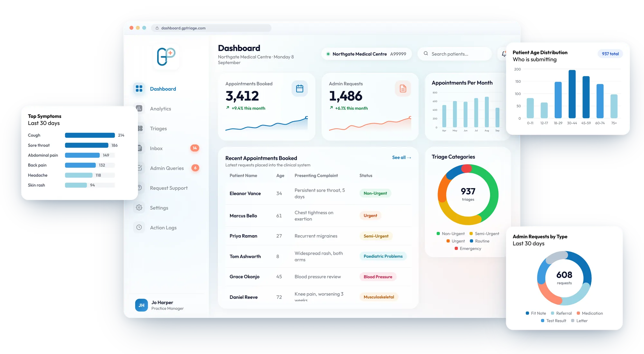Image resolution: width=644 pixels, height=354 pixels.
Task: Click the calendar icon on Appointments Booked card
Action: [x=299, y=89]
